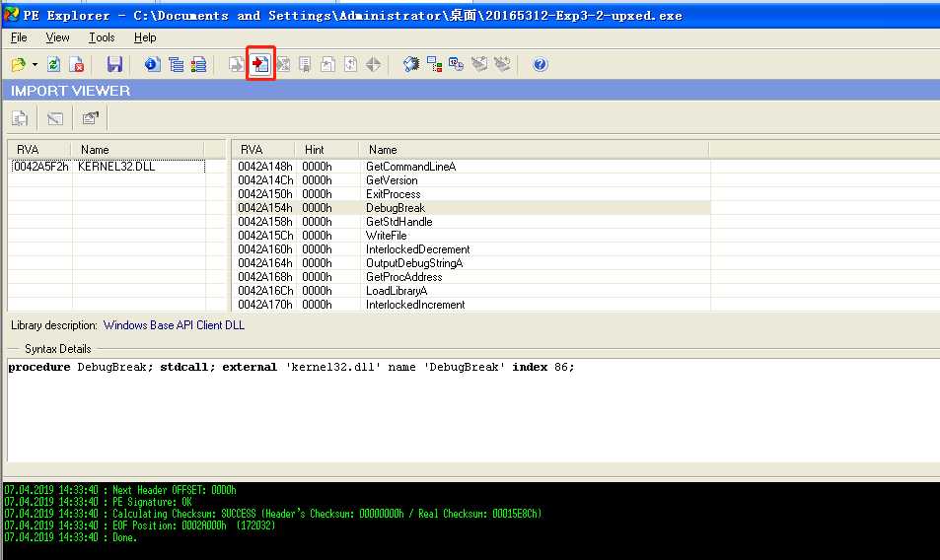Open Section Headers icon with colored rows

tap(198, 64)
